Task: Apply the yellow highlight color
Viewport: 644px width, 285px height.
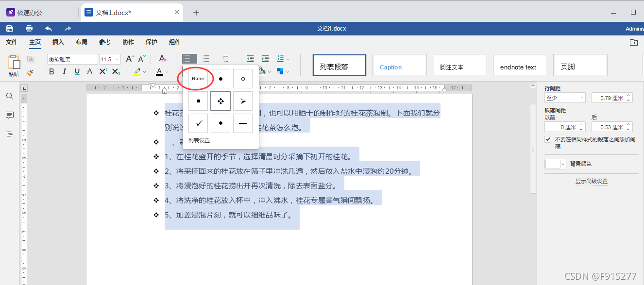Action: click(137, 72)
